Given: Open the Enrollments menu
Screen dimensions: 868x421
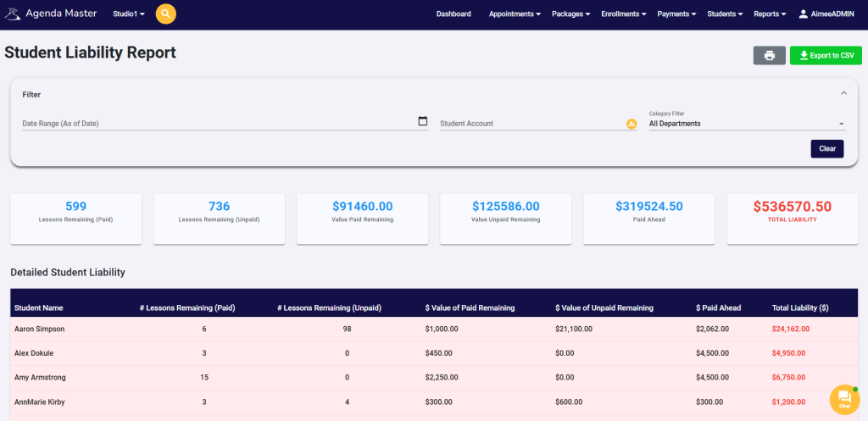Looking at the screenshot, I should coord(623,14).
